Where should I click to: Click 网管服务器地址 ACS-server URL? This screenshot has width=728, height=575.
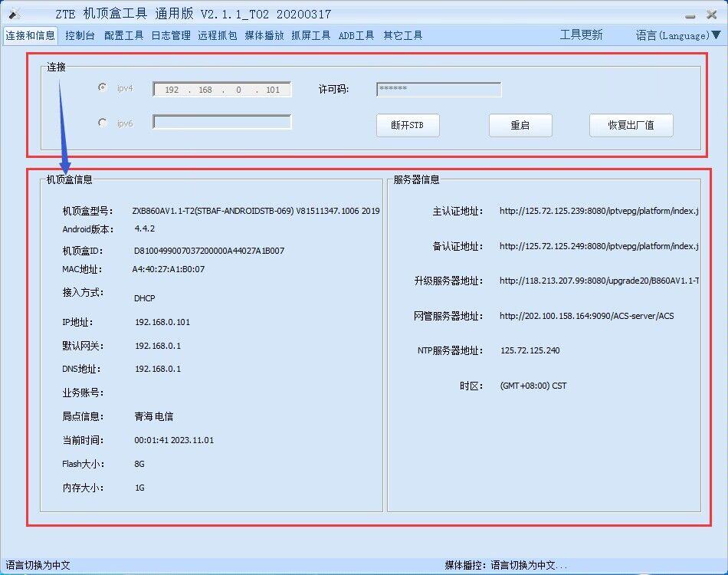point(586,316)
